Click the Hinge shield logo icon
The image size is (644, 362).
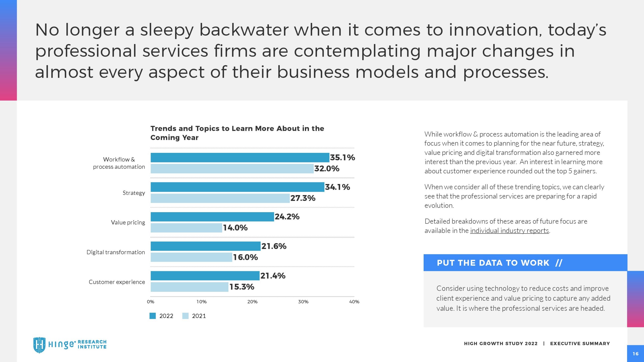point(39,345)
